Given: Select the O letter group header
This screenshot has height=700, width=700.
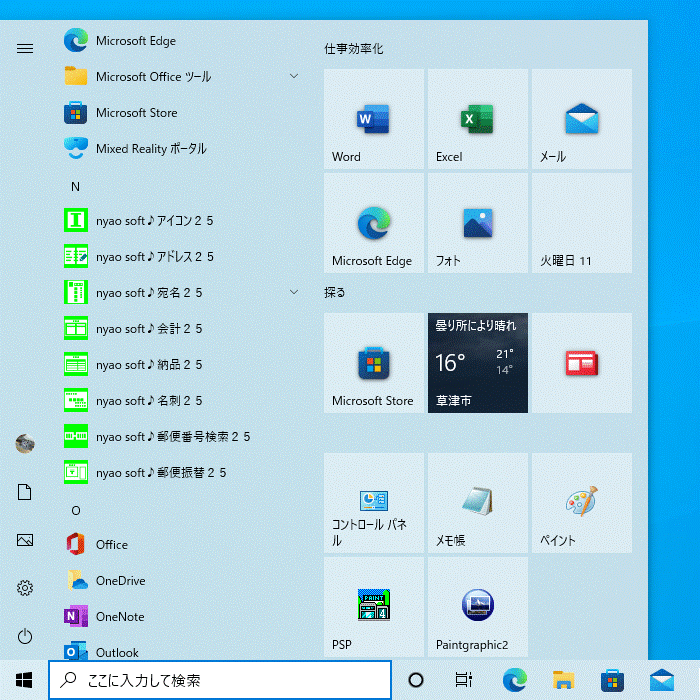Looking at the screenshot, I should coord(76,510).
